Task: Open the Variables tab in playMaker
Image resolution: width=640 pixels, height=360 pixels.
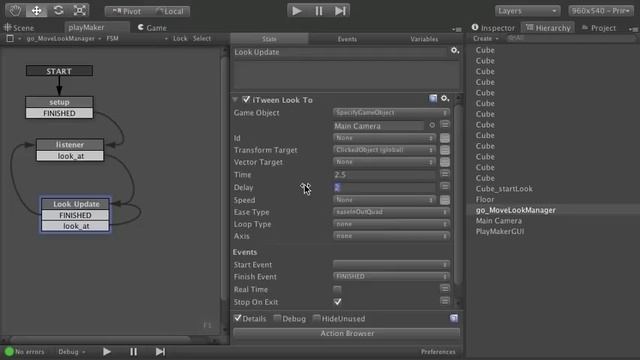Action: pyautogui.click(x=424, y=39)
